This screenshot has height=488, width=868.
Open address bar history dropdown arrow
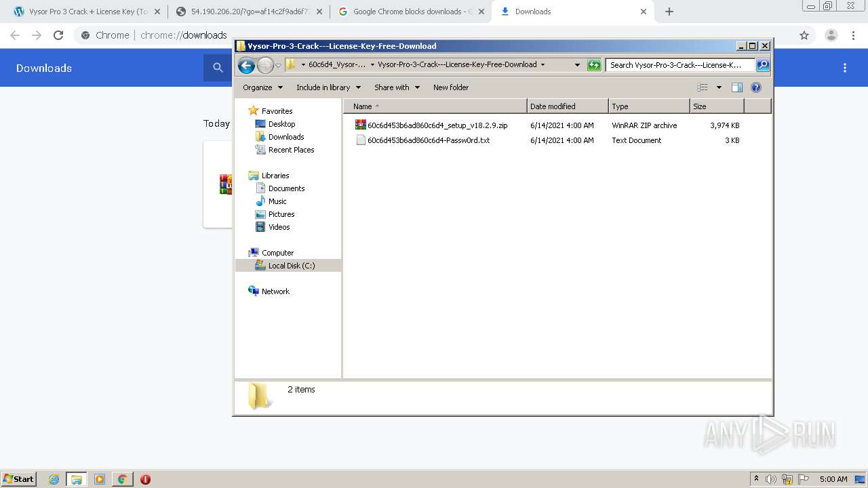pyautogui.click(x=577, y=65)
